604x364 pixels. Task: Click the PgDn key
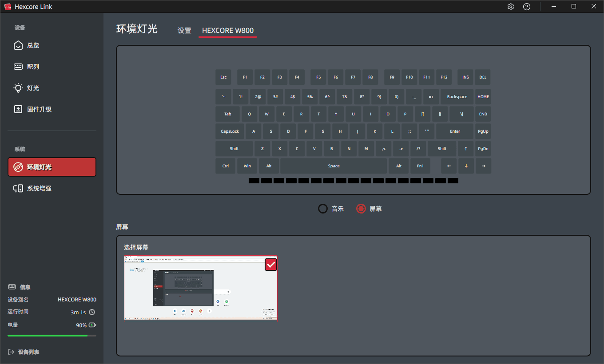click(x=483, y=149)
